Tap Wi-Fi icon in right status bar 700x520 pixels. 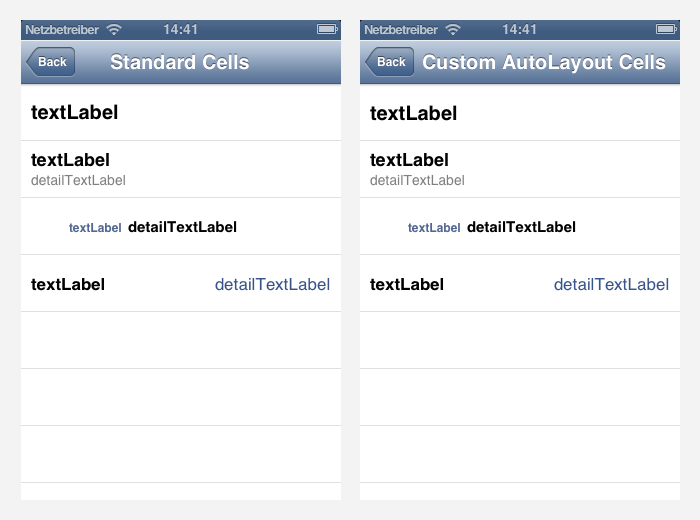[452, 30]
